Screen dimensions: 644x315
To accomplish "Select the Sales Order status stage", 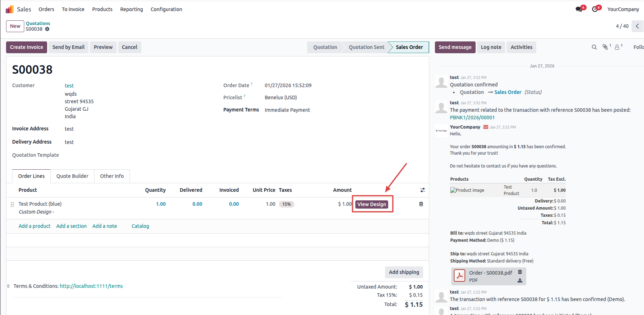I will tap(409, 47).
